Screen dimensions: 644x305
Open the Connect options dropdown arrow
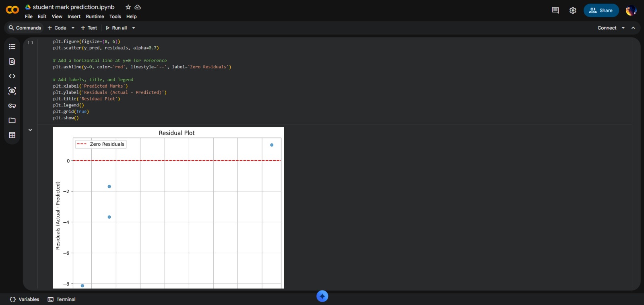pos(623,28)
